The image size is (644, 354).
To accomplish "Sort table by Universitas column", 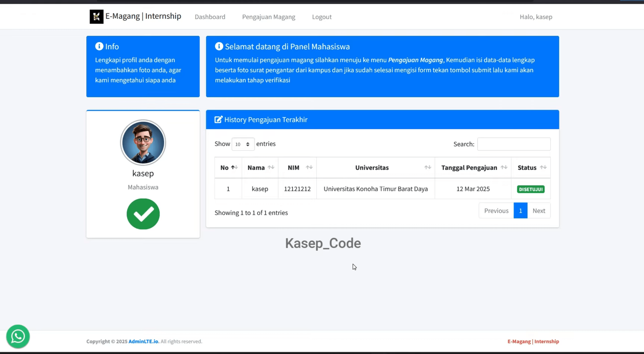I will [x=376, y=168].
